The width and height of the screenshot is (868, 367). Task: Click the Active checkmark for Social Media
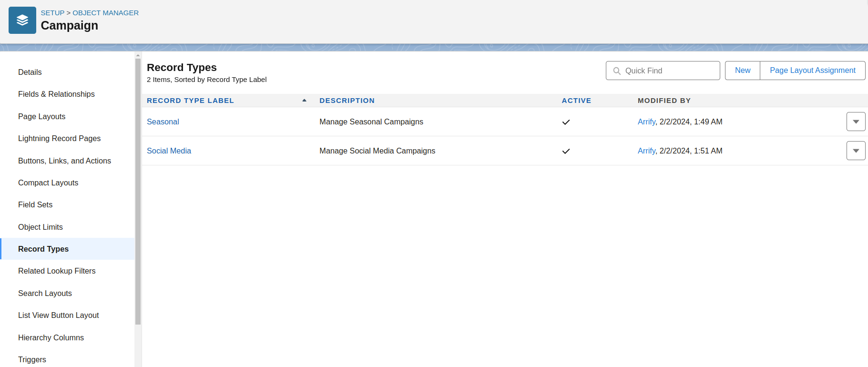pos(566,151)
